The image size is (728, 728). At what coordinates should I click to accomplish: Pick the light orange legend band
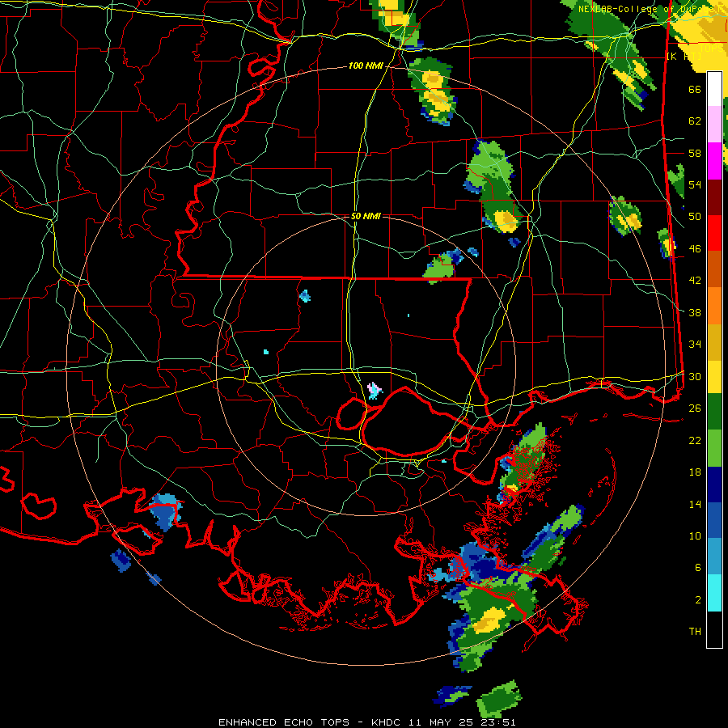(714, 306)
